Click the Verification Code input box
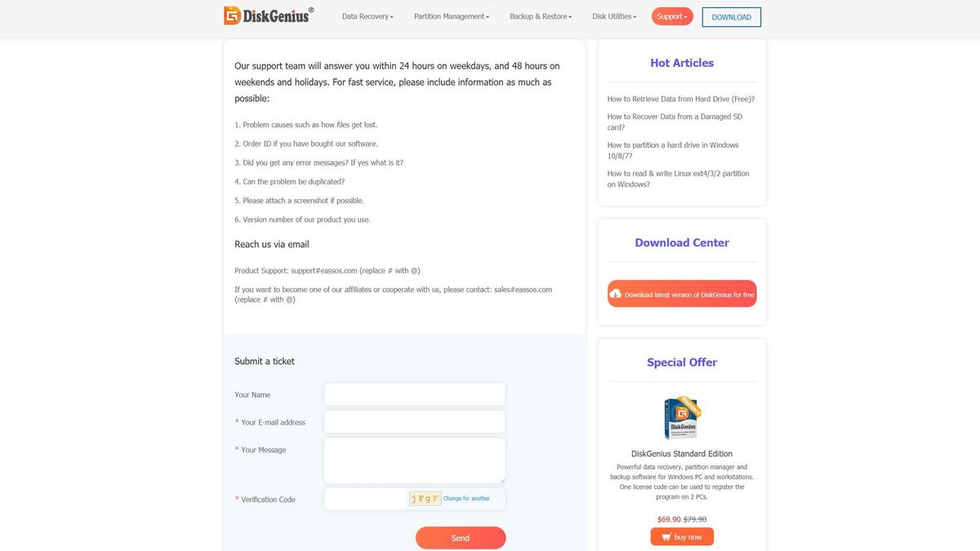The image size is (980, 551). coord(366,499)
